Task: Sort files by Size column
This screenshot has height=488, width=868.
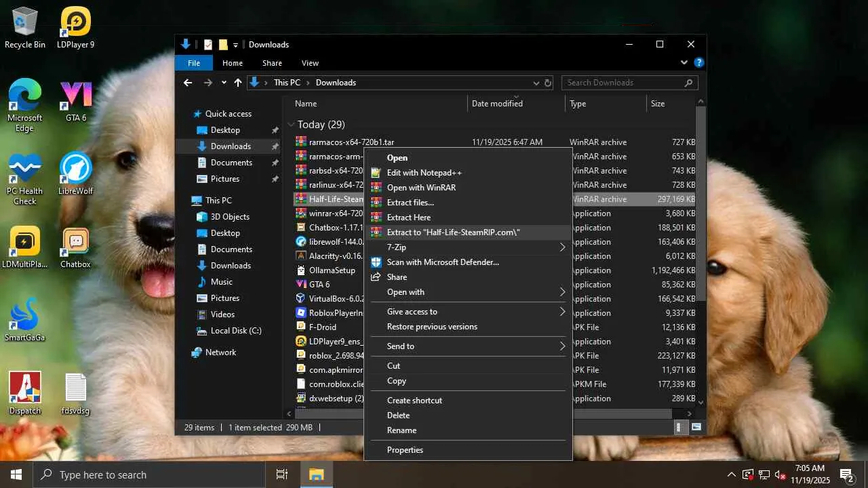Action: click(x=671, y=104)
